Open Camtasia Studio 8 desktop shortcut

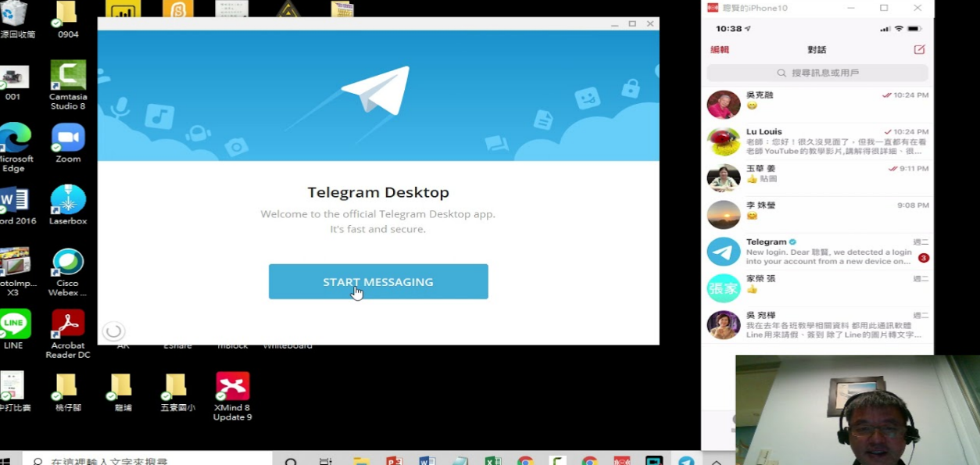pyautogui.click(x=68, y=85)
